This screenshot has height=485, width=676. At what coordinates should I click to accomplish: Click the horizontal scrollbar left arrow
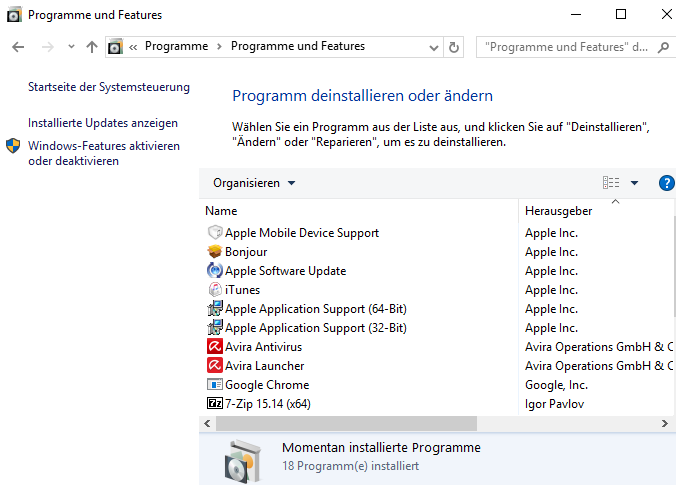point(207,423)
